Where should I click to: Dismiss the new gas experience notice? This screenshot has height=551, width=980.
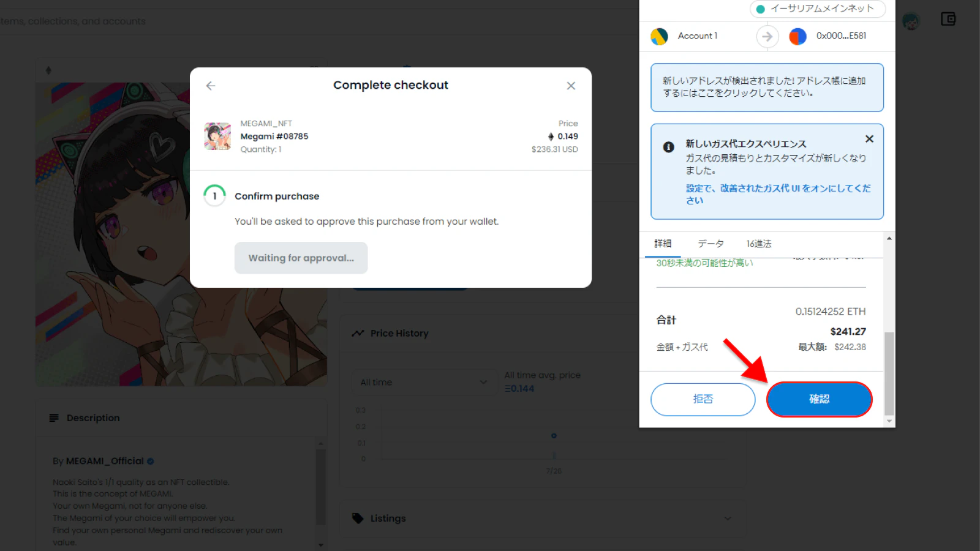point(869,139)
